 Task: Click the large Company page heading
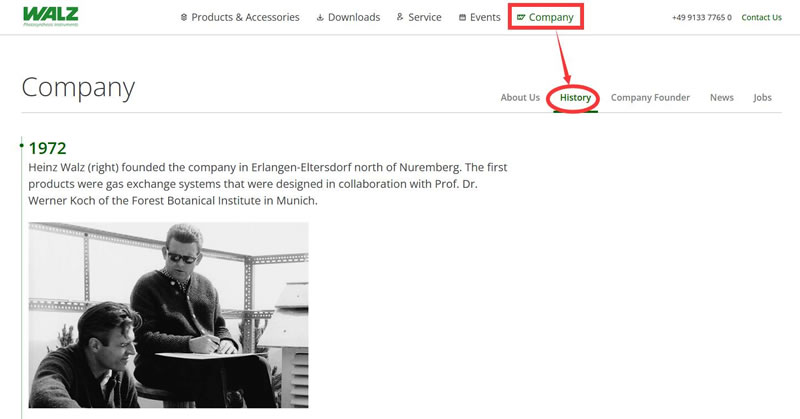tap(78, 87)
